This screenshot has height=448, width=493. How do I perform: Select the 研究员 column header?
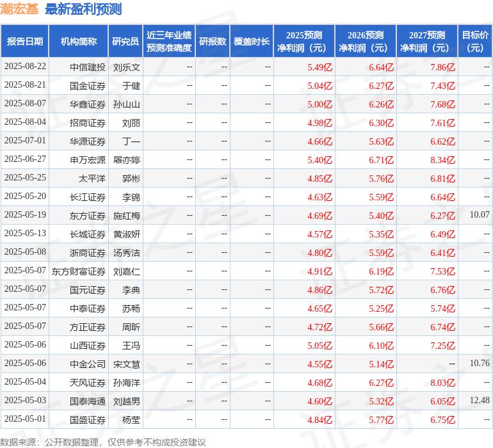[x=125, y=41]
